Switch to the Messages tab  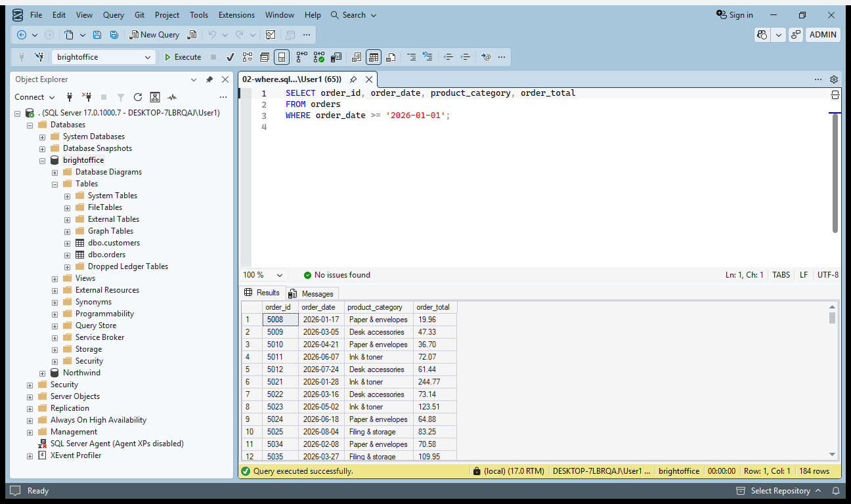(x=312, y=293)
